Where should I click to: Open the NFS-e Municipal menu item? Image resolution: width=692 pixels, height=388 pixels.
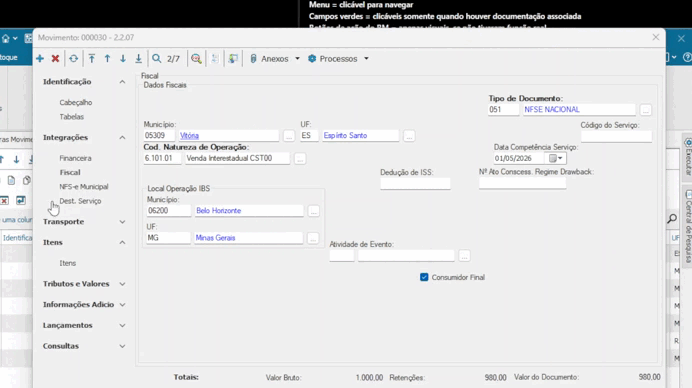click(84, 187)
